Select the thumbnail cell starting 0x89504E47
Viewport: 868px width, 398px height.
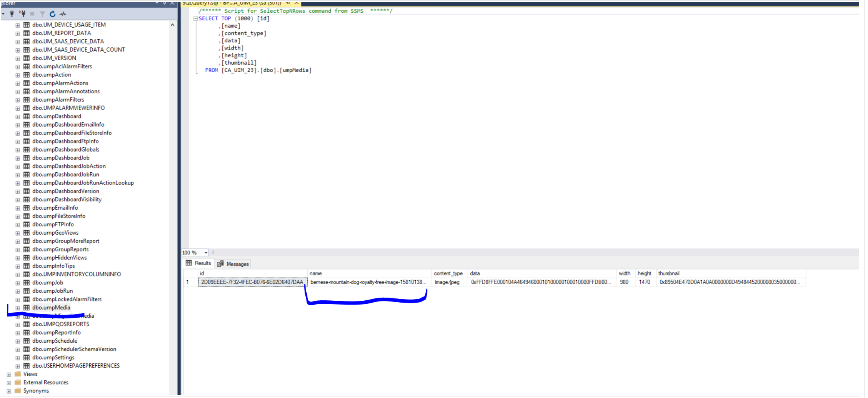(731, 282)
